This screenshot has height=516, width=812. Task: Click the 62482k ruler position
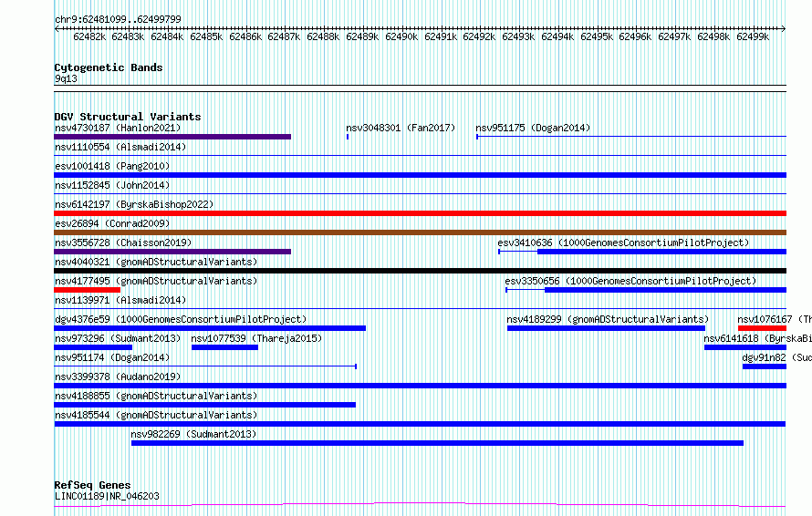click(x=89, y=36)
